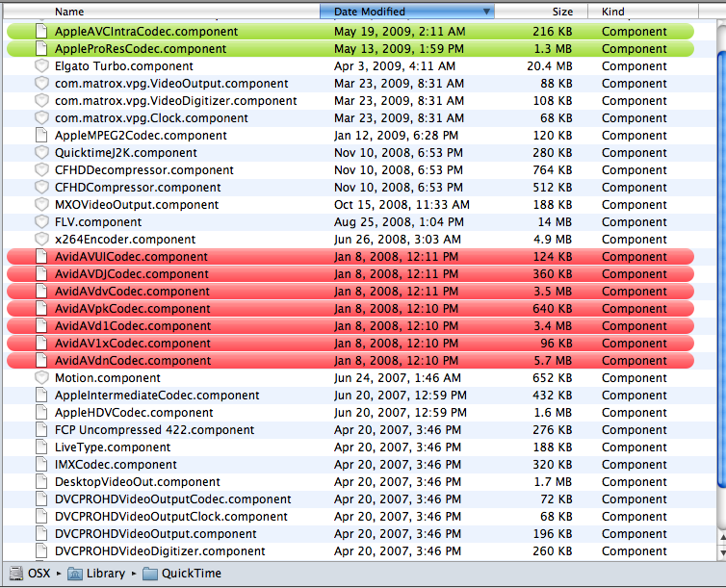Select AvidAVpkCodec.component file name
Image resolution: width=726 pixels, height=588 pixels.
tap(133, 309)
